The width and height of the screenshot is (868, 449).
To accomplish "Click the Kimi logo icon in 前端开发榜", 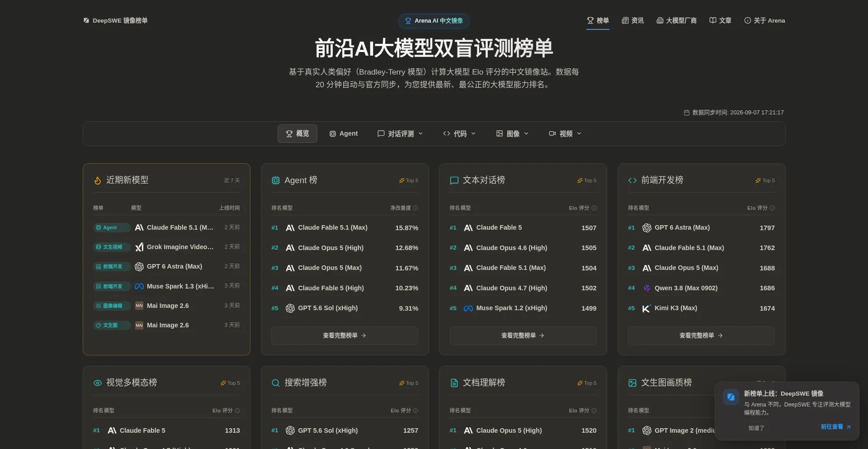I will (x=646, y=308).
